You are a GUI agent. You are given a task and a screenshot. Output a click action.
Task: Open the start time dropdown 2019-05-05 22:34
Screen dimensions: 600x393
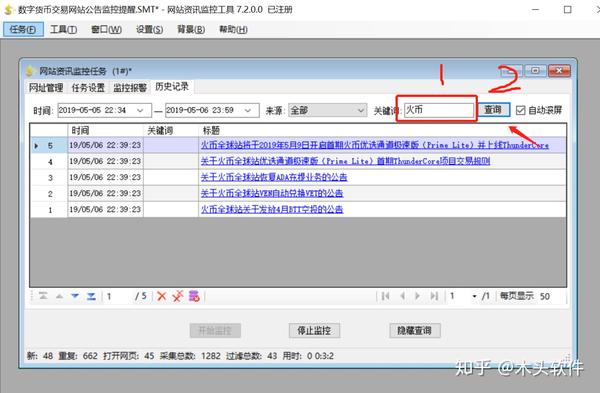click(x=140, y=110)
